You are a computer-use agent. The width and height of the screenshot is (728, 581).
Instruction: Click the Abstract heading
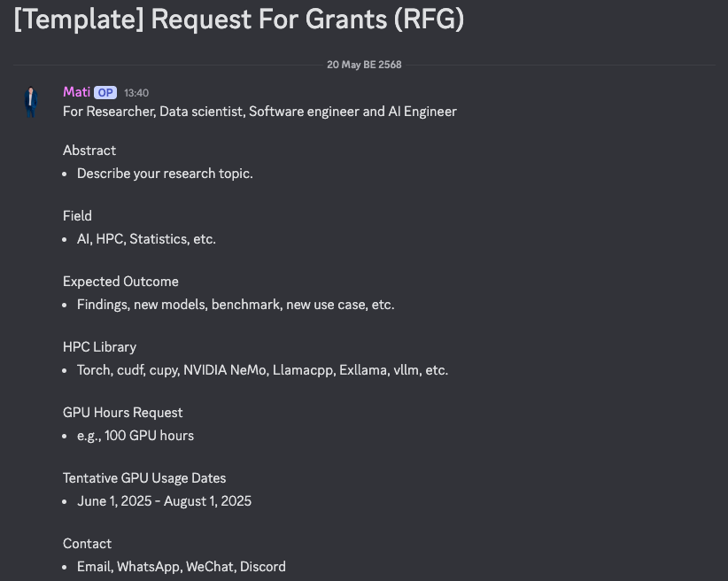[89, 151]
